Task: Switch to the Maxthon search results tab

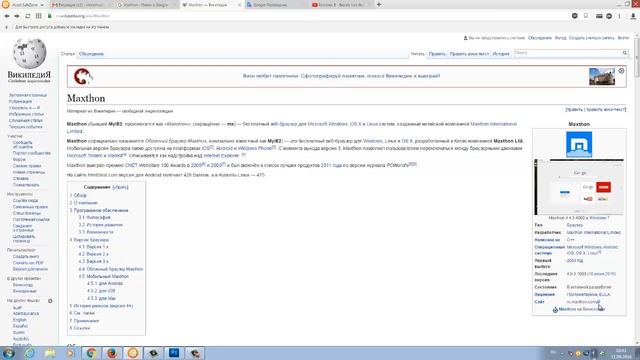Action: [145, 5]
